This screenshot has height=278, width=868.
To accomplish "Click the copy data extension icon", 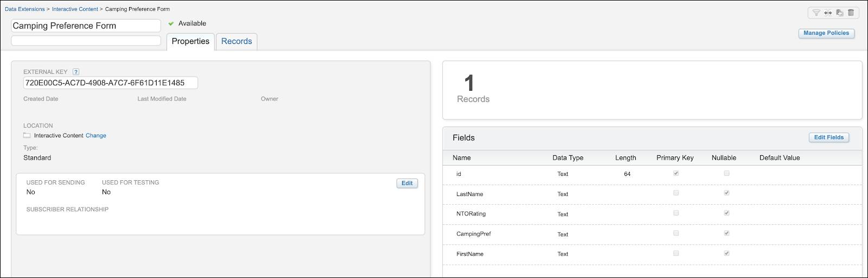I will [839, 12].
